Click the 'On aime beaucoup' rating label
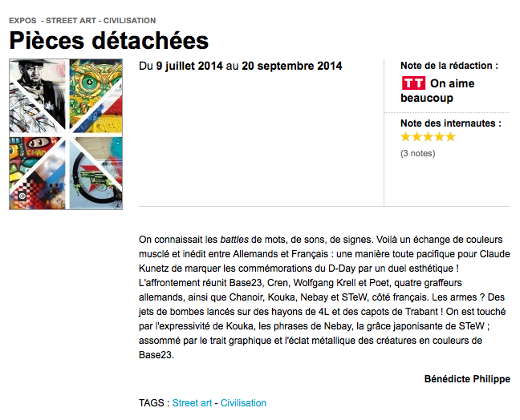This screenshot has height=420, width=520. tap(438, 91)
